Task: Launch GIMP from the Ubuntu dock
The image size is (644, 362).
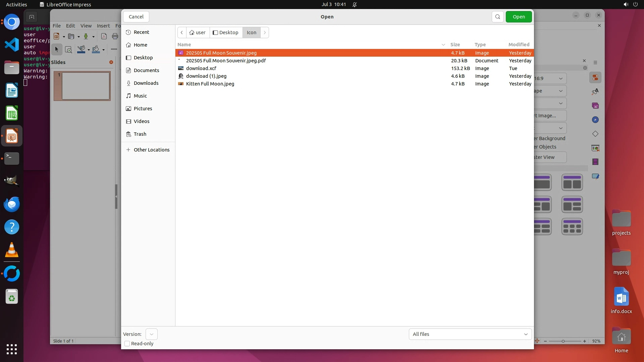Action: [x=12, y=181]
